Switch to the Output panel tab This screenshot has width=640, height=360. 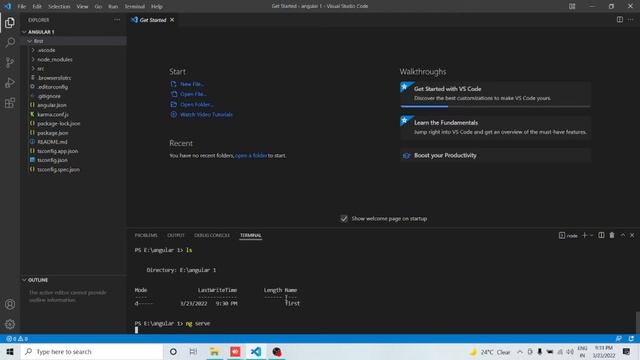click(176, 236)
